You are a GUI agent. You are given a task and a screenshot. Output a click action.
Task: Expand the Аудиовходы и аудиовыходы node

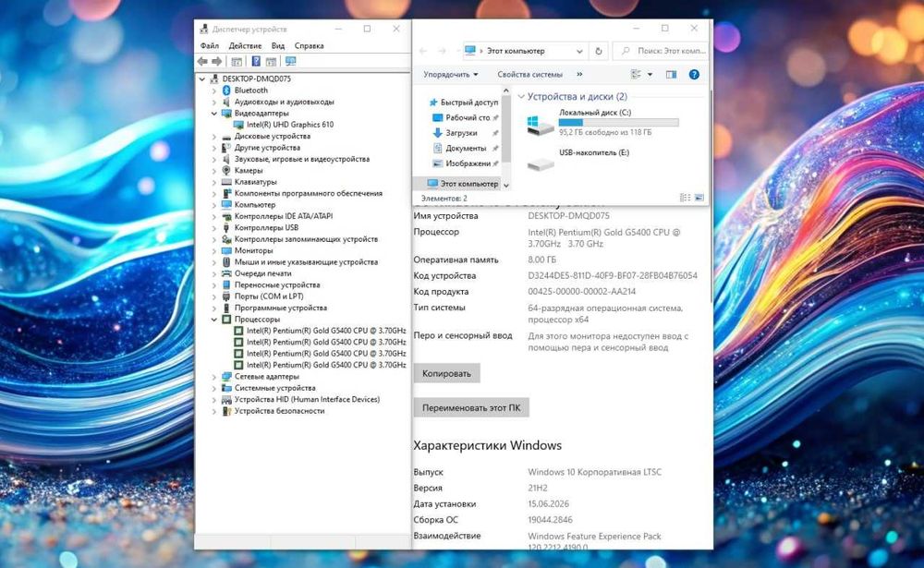(214, 102)
